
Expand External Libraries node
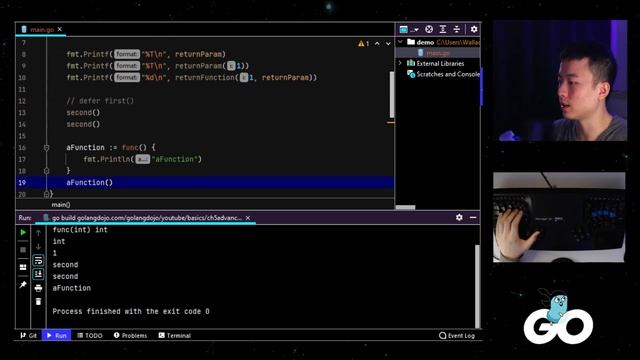pos(400,63)
